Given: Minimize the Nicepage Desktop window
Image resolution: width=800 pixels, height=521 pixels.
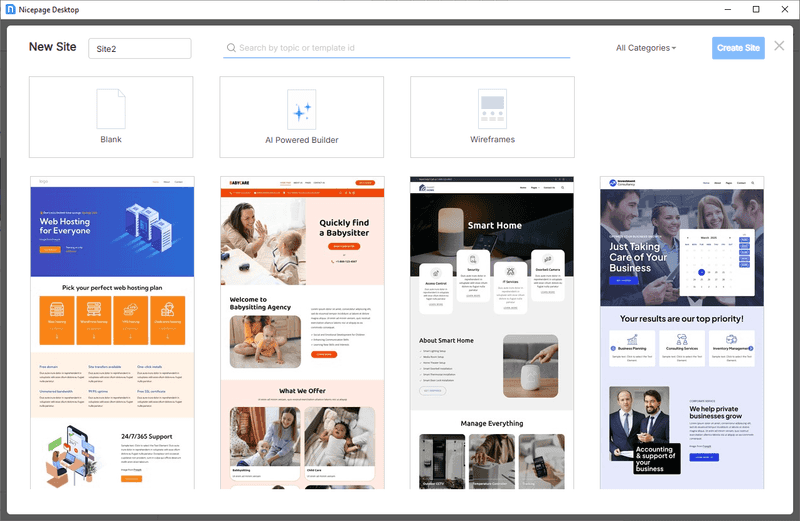Looking at the screenshot, I should (x=728, y=9).
